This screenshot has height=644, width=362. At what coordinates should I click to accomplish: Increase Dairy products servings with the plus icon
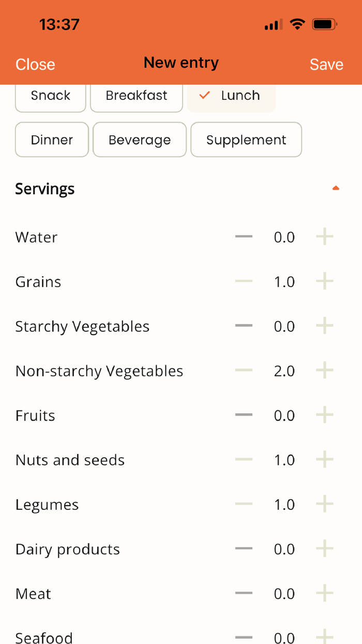[325, 549]
